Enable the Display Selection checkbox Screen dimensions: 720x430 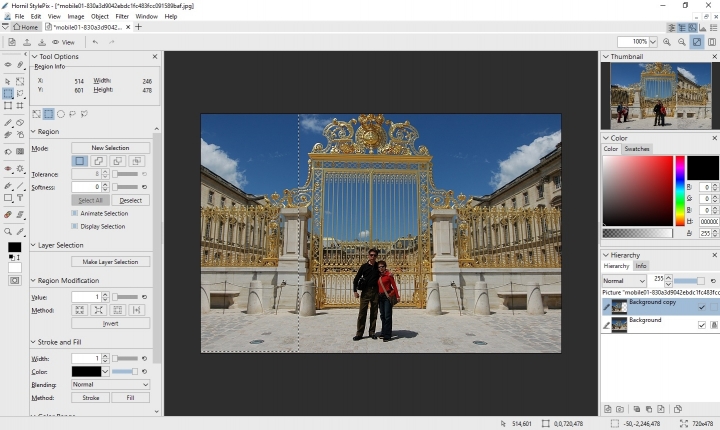click(x=74, y=226)
